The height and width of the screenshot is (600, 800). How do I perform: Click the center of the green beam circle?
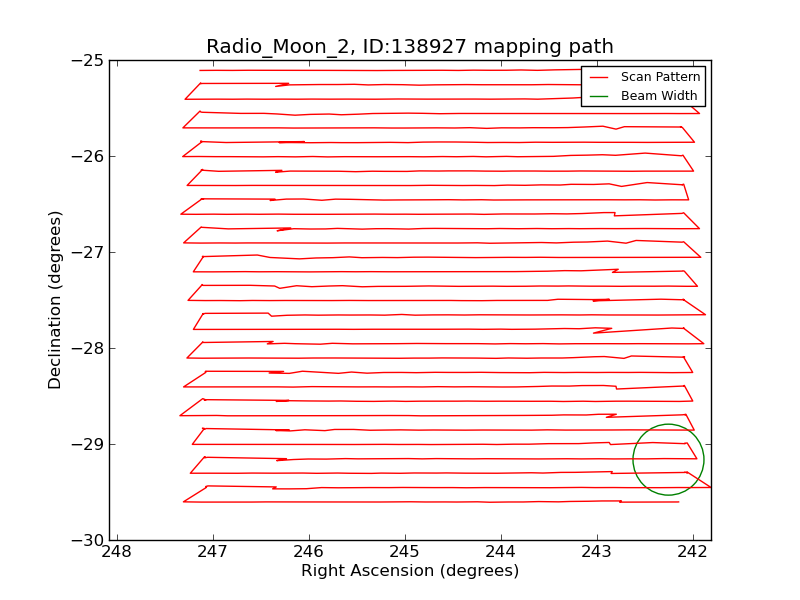668,460
